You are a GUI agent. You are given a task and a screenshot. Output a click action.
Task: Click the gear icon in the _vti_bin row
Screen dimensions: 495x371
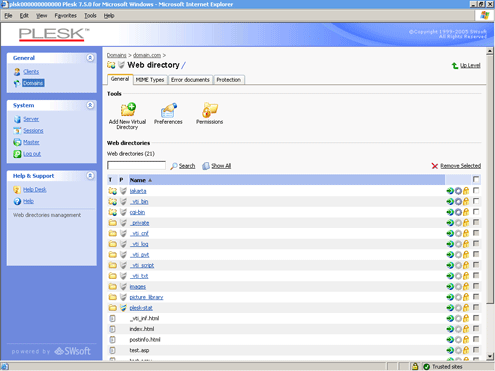[x=458, y=202]
